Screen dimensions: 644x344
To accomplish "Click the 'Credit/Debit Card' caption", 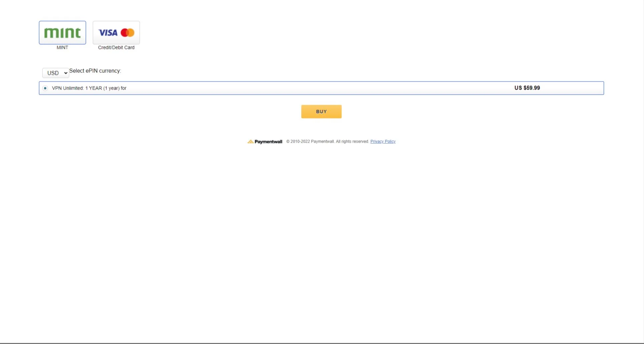I will click(116, 47).
